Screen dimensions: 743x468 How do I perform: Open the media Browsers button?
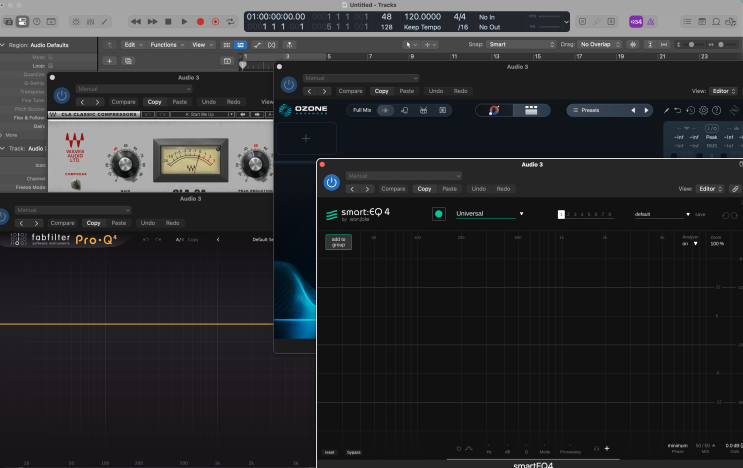[x=731, y=21]
